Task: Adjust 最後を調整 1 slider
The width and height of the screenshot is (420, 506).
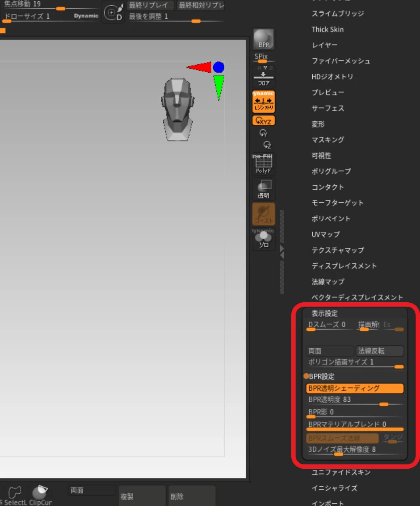Action: click(x=176, y=18)
